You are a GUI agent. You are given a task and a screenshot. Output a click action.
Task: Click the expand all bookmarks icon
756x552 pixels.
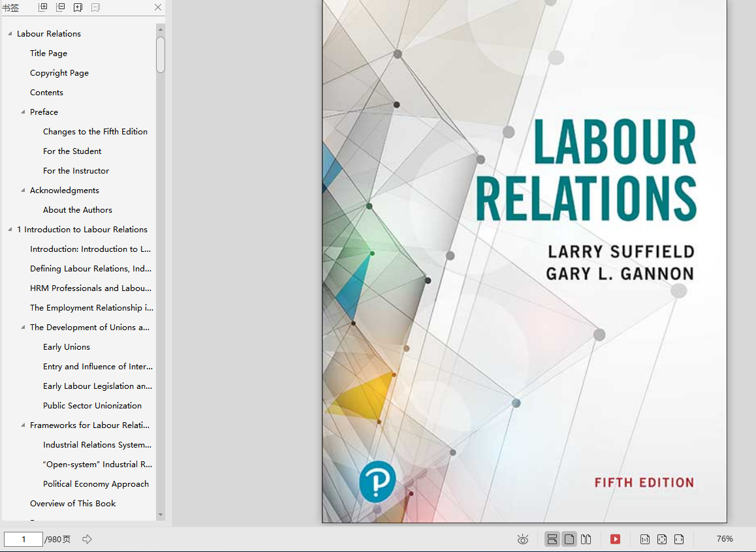(43, 7)
